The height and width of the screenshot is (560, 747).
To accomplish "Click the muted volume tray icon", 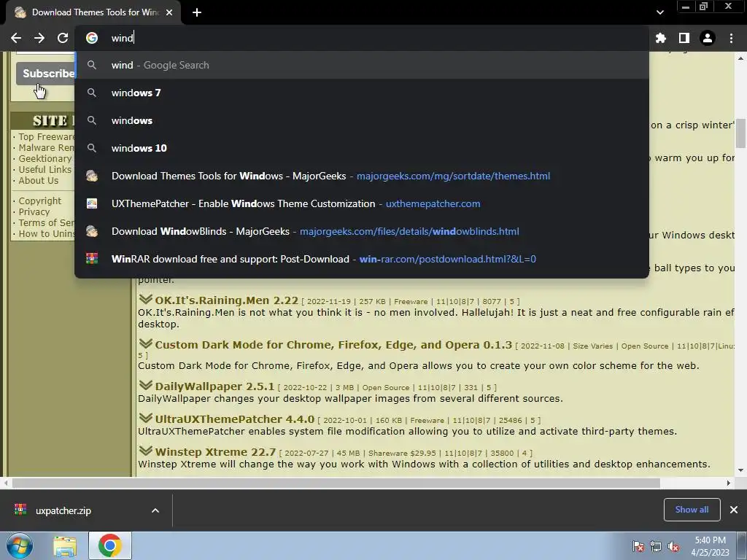I will click(673, 546).
